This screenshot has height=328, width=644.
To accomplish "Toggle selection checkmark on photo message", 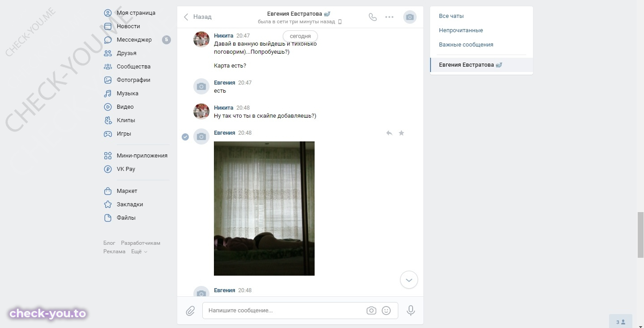I will coord(185,136).
